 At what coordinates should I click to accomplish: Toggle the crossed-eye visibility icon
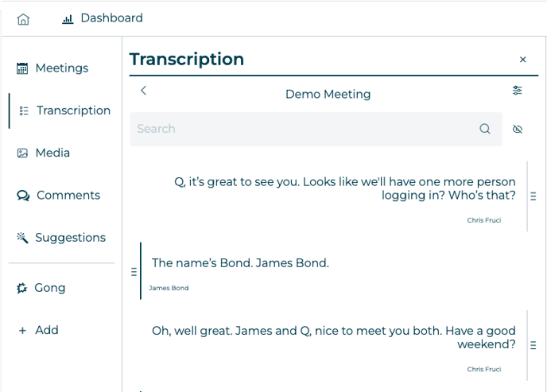518,129
